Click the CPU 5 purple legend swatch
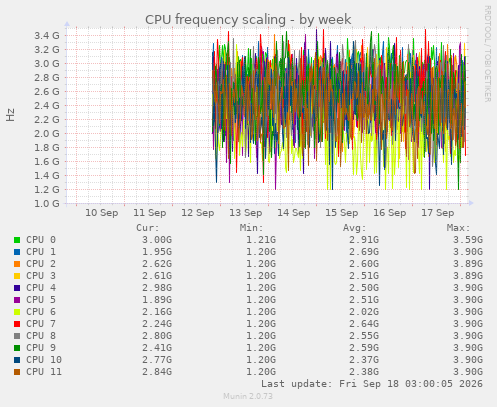 click(x=17, y=300)
